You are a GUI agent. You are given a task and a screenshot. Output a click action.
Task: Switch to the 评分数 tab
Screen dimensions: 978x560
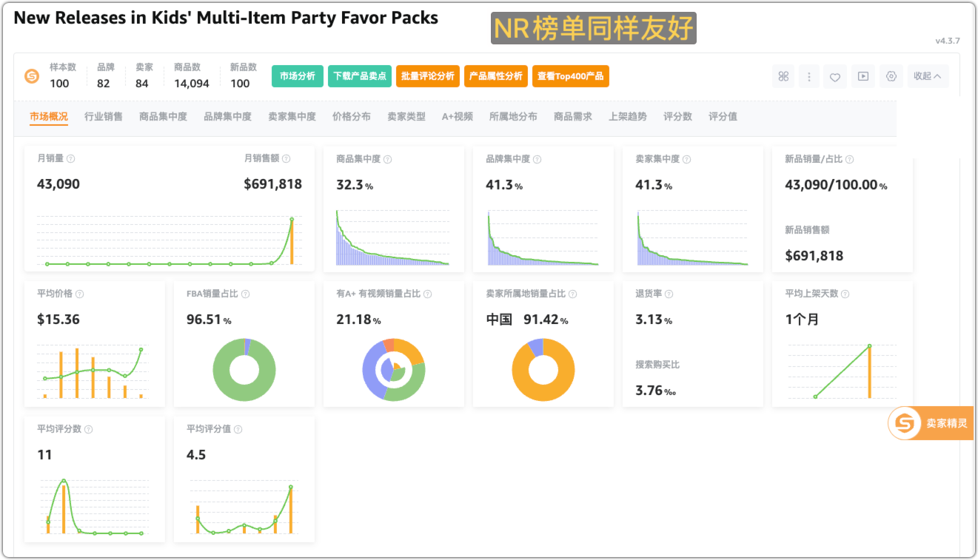[x=677, y=116]
